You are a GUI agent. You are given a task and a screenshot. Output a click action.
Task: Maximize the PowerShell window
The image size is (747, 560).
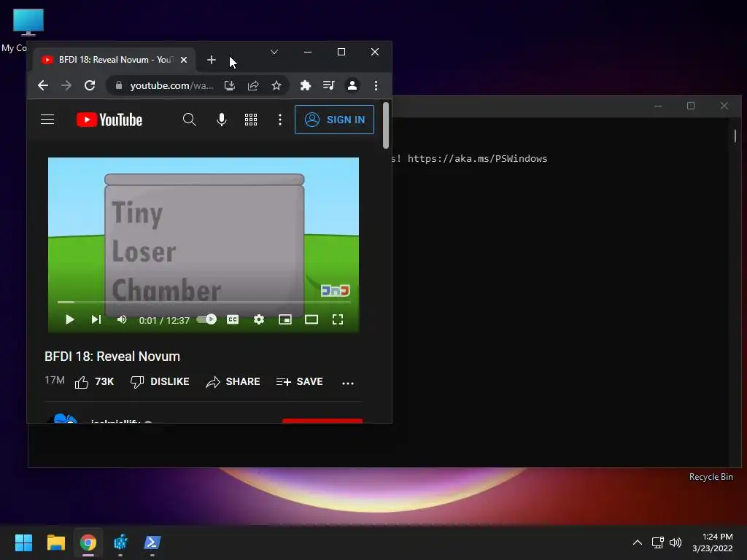(691, 106)
